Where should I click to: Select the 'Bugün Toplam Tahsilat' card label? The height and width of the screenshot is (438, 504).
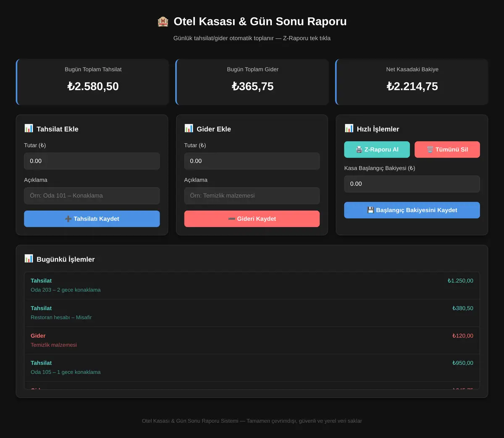click(x=93, y=69)
